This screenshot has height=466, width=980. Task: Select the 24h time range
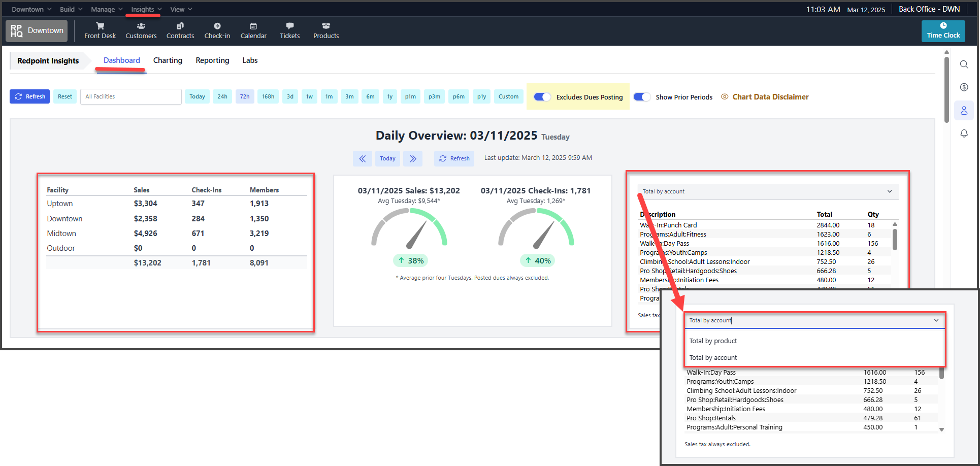tap(222, 96)
